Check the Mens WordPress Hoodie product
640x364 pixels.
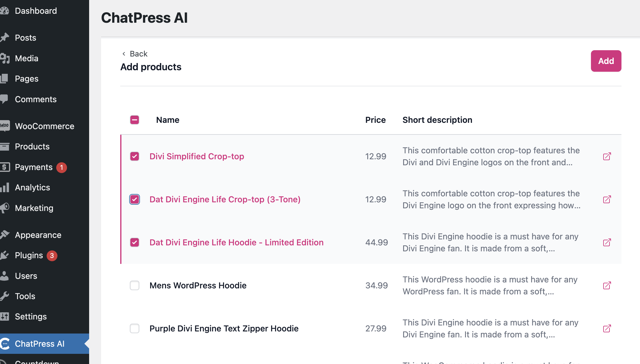click(134, 285)
